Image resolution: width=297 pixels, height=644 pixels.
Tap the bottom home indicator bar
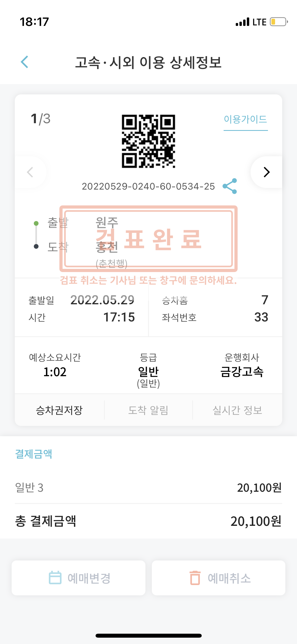148,636
